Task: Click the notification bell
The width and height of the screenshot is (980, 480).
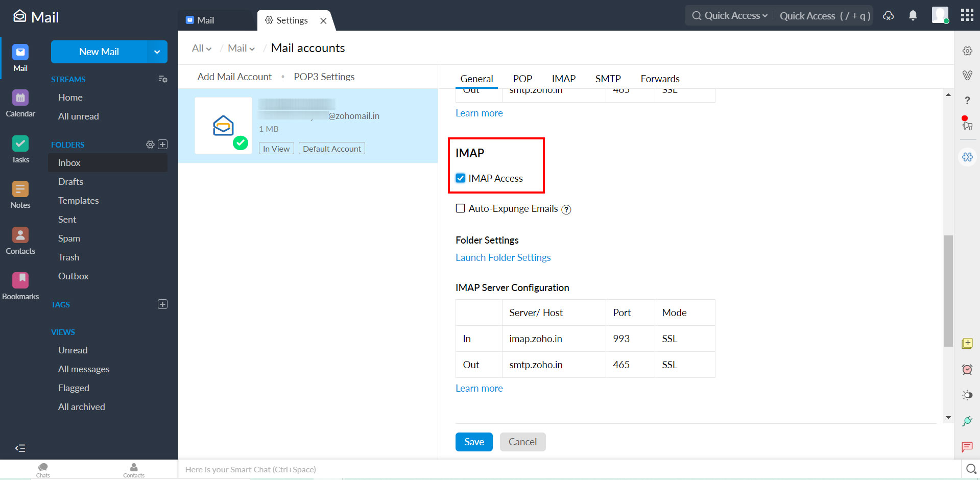Action: click(x=913, y=15)
